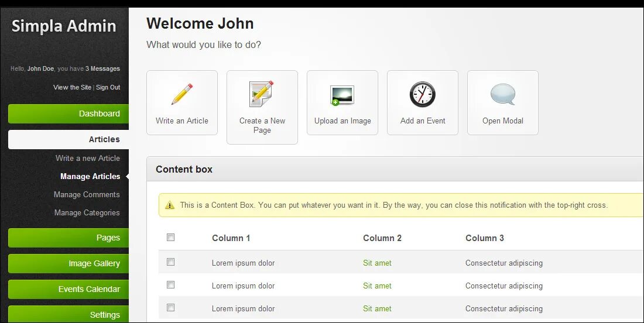Click third row's Consectetur adipiscing cell
Screen dimensions: 644x323
[504, 309]
